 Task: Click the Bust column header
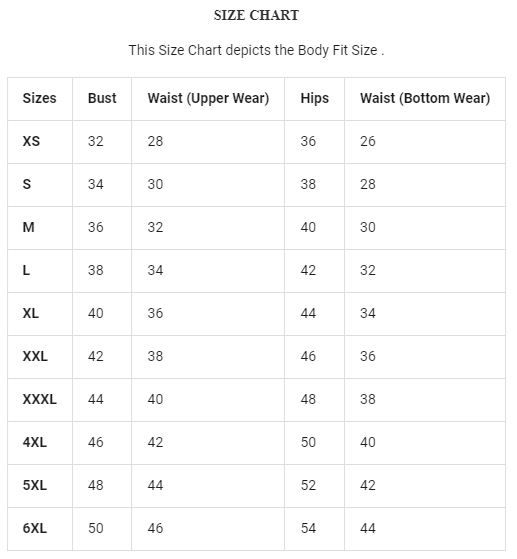click(x=102, y=98)
